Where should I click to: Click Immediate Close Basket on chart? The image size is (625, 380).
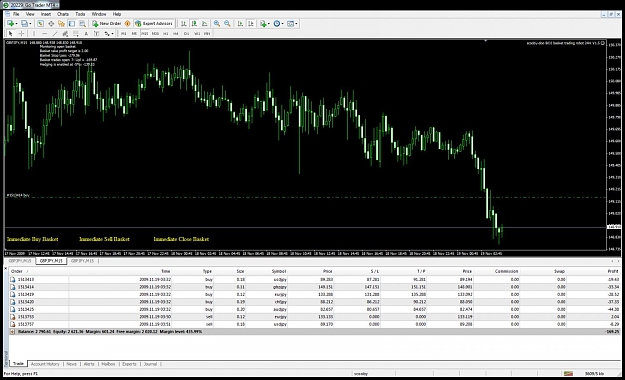pos(181,239)
